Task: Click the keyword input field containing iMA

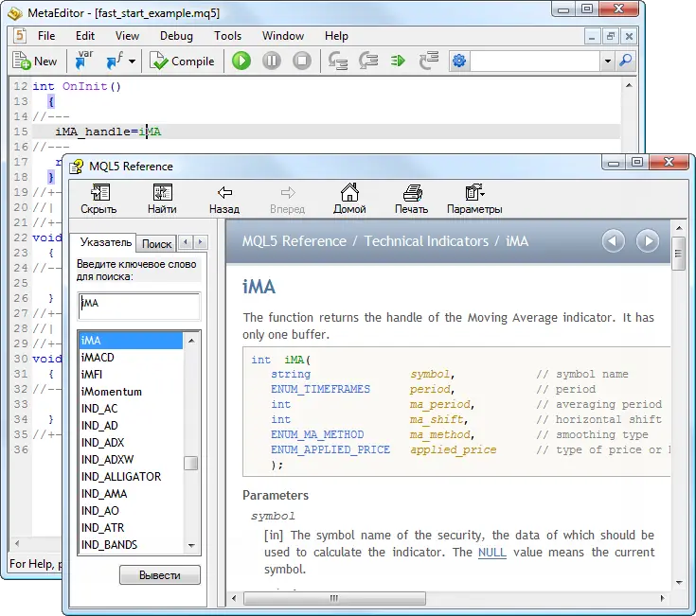Action: tap(139, 306)
